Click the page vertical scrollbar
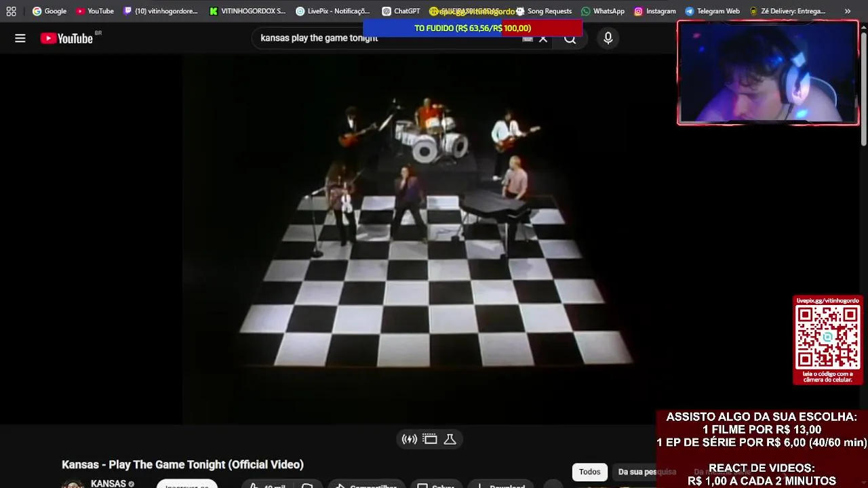Viewport: 868px width, 488px height. point(863,88)
